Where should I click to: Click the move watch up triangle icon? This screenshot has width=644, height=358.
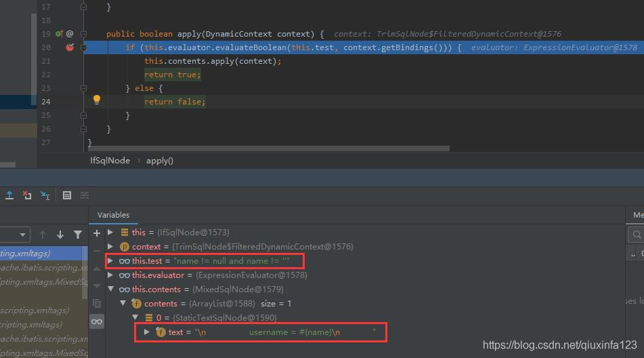pos(97,268)
